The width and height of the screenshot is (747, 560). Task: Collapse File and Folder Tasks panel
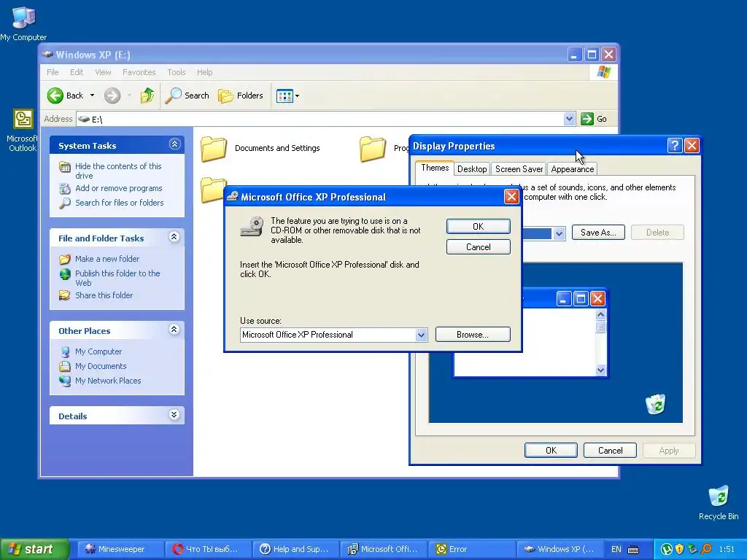pyautogui.click(x=174, y=237)
